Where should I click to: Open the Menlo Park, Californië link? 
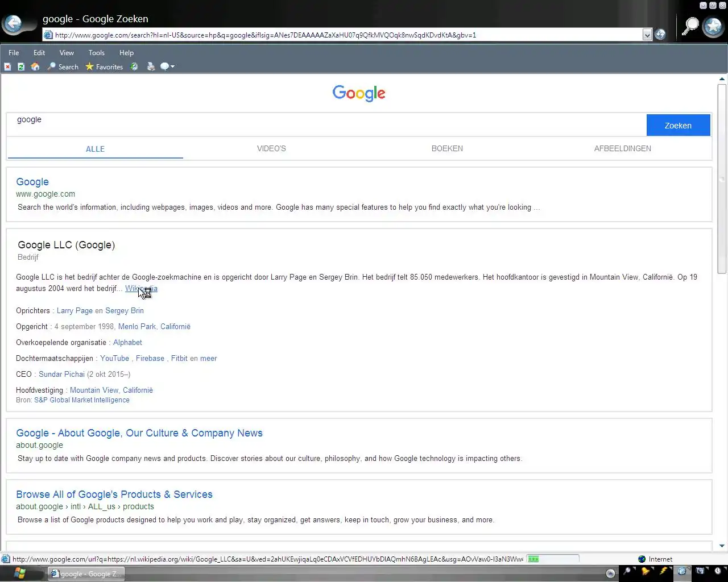[154, 326]
